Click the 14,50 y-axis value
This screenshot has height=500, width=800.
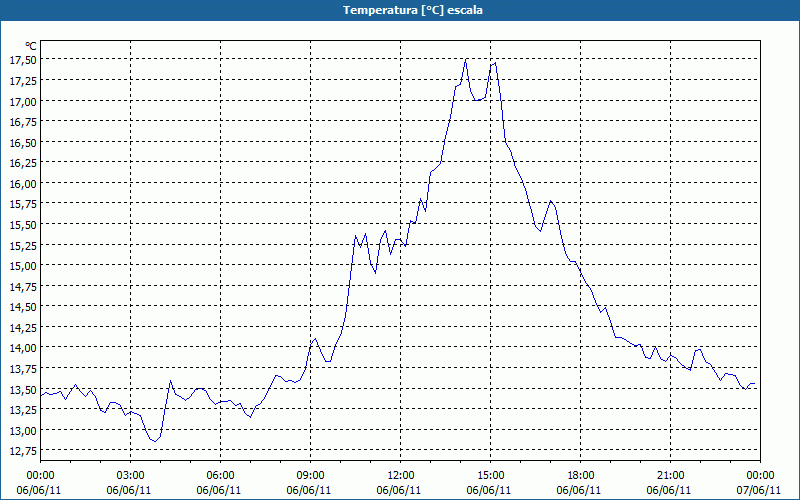[23, 307]
